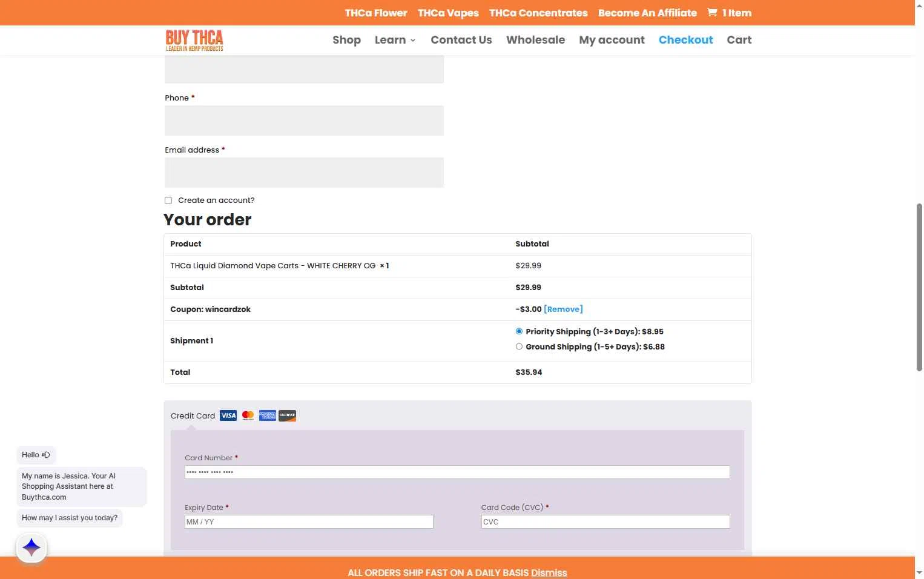
Task: Click the Visa card icon
Action: pos(228,415)
